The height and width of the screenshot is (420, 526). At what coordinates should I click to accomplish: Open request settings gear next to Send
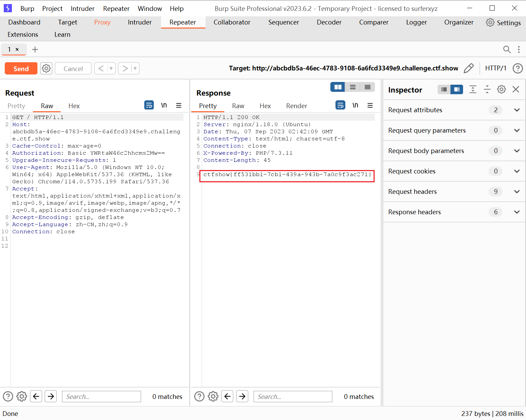tap(46, 68)
